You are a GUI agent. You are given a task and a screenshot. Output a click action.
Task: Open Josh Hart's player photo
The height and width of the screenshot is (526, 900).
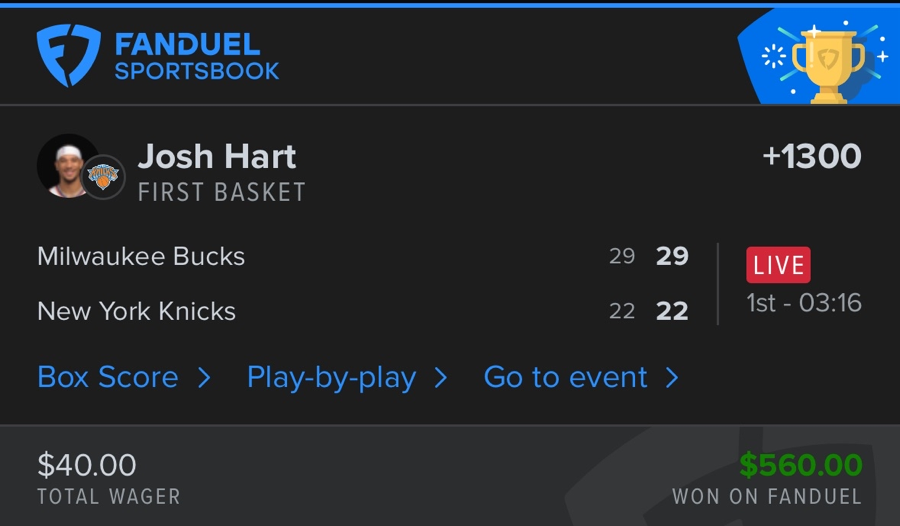65,165
